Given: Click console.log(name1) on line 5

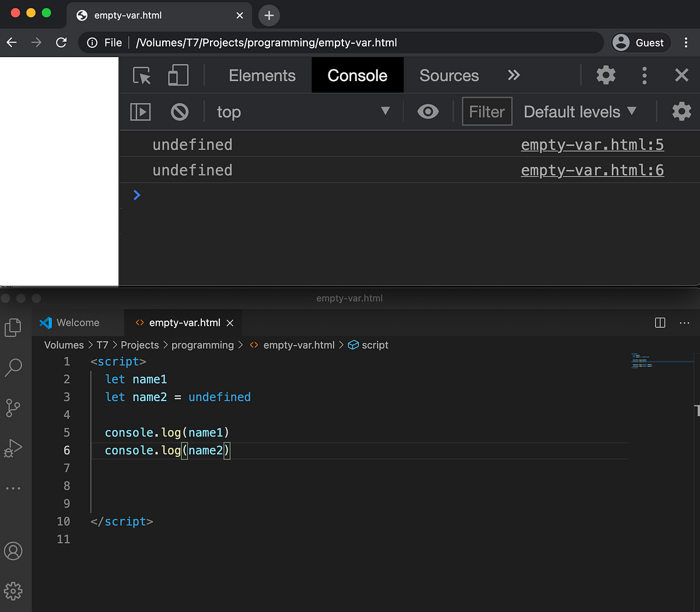Looking at the screenshot, I should tap(167, 432).
